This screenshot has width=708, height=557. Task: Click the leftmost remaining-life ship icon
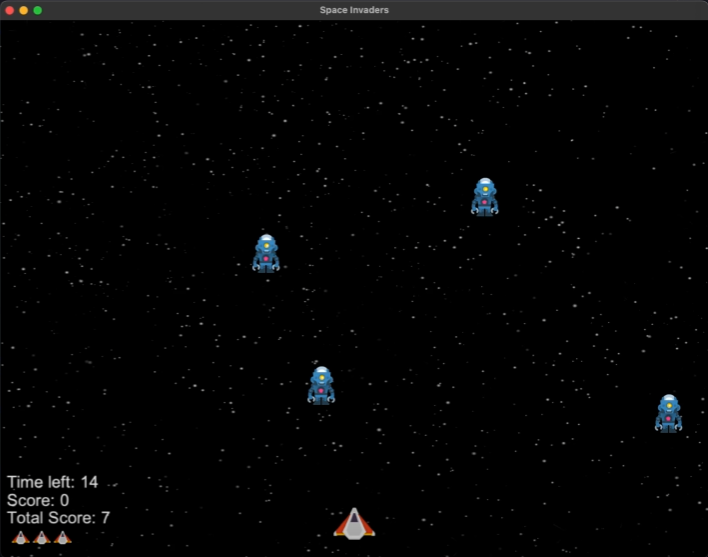click(x=20, y=538)
